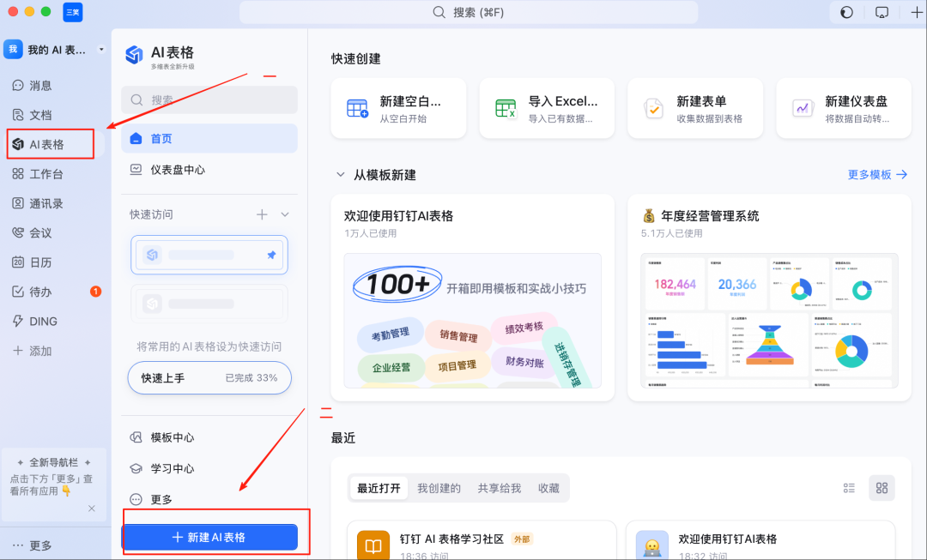This screenshot has width=927, height=560.
Task: Collapse the 从模板新建 section chevron
Action: coord(341,175)
